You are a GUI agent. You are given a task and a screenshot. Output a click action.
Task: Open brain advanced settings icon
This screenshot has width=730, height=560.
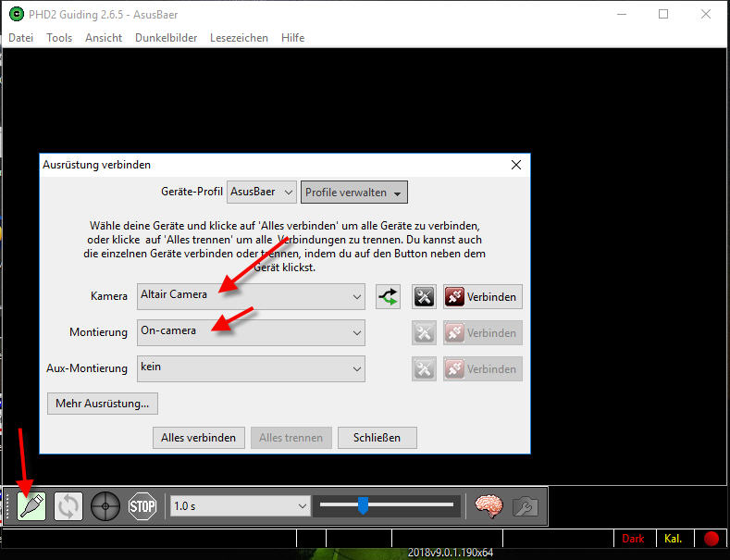(488, 506)
